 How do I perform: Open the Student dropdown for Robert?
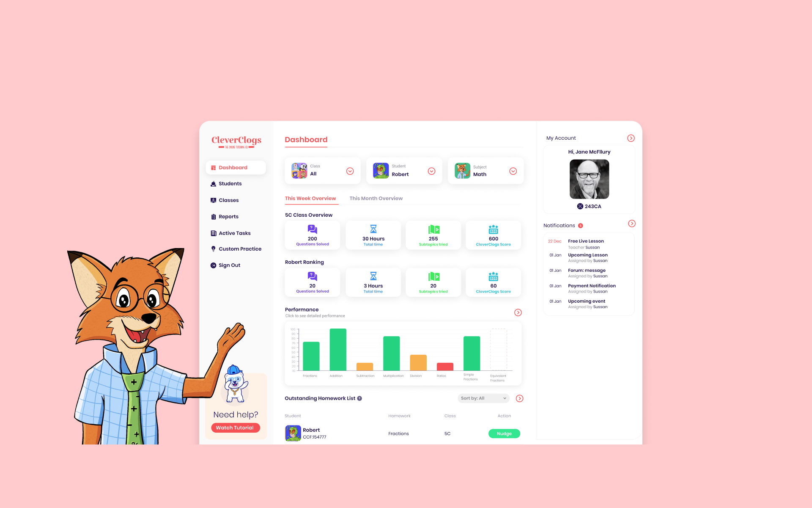431,171
